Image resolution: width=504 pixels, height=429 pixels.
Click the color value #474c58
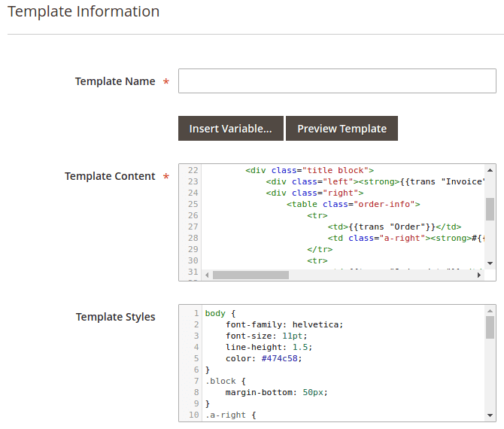pos(280,358)
